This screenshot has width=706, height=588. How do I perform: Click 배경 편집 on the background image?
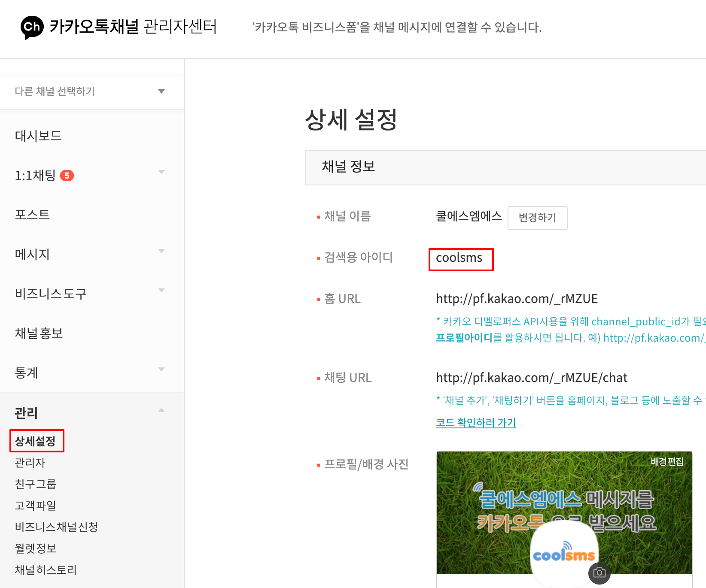[666, 462]
